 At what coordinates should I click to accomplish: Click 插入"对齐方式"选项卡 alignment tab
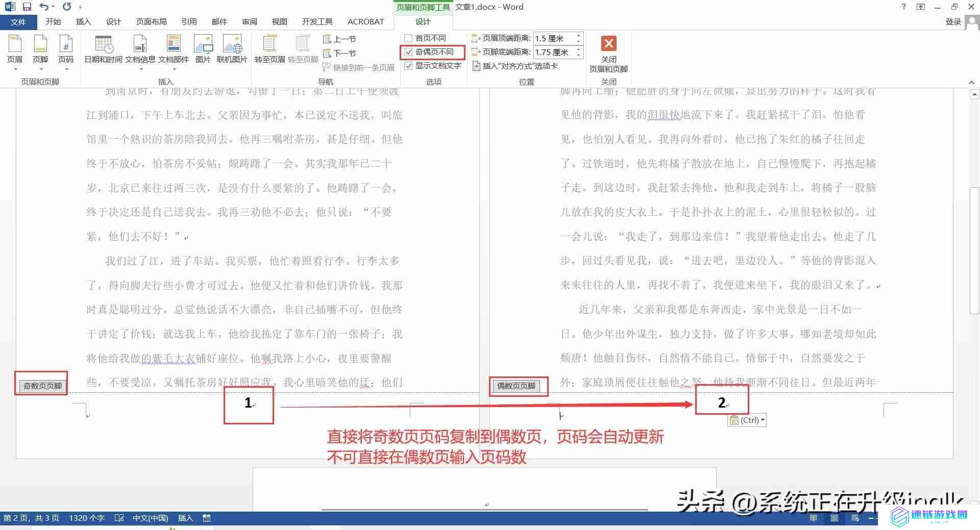tap(515, 66)
